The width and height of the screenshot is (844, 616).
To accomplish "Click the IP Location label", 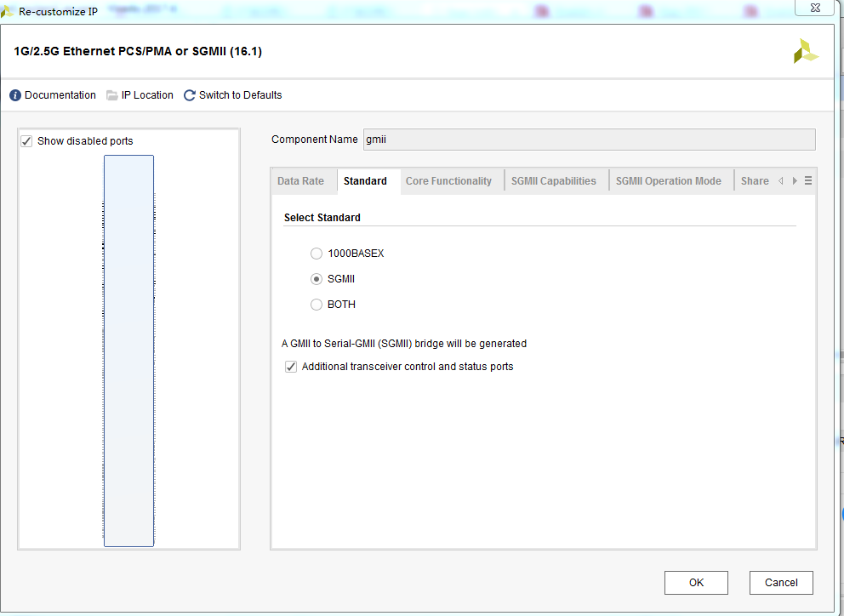I will click(x=147, y=95).
